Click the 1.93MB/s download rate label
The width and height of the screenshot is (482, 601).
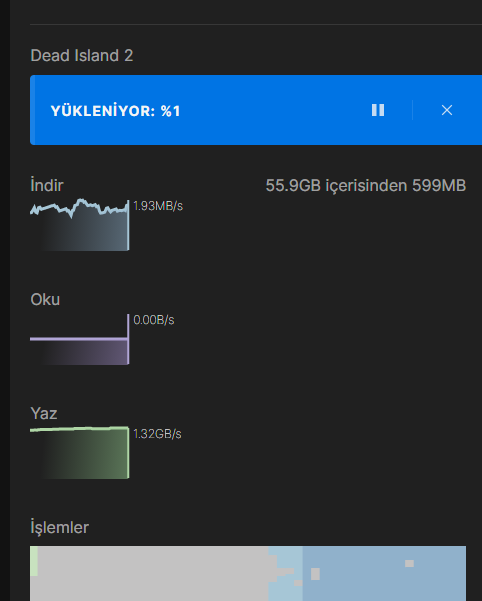(158, 206)
